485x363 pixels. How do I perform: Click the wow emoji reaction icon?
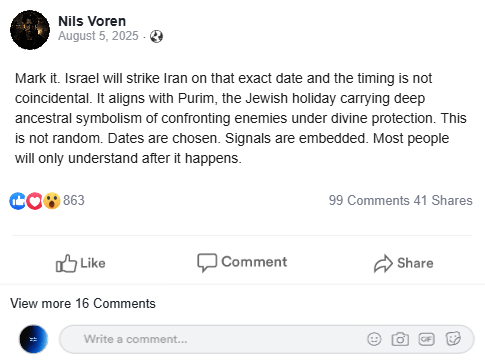[52, 201]
